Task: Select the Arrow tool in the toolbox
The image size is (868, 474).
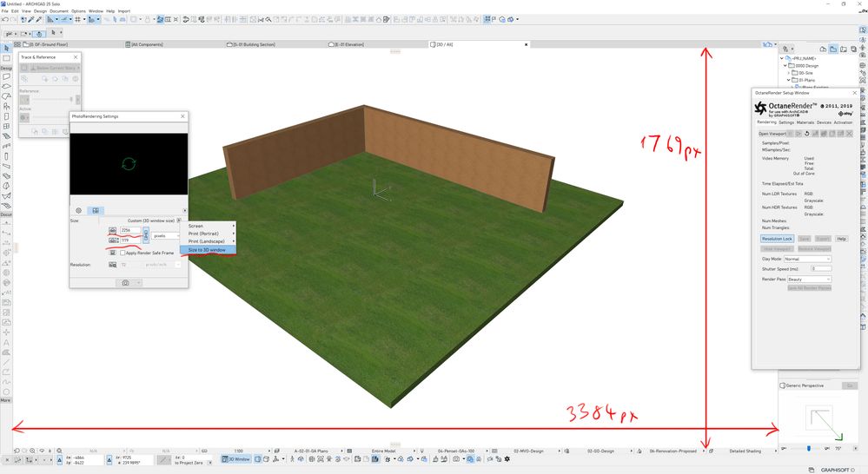Action: (6, 49)
